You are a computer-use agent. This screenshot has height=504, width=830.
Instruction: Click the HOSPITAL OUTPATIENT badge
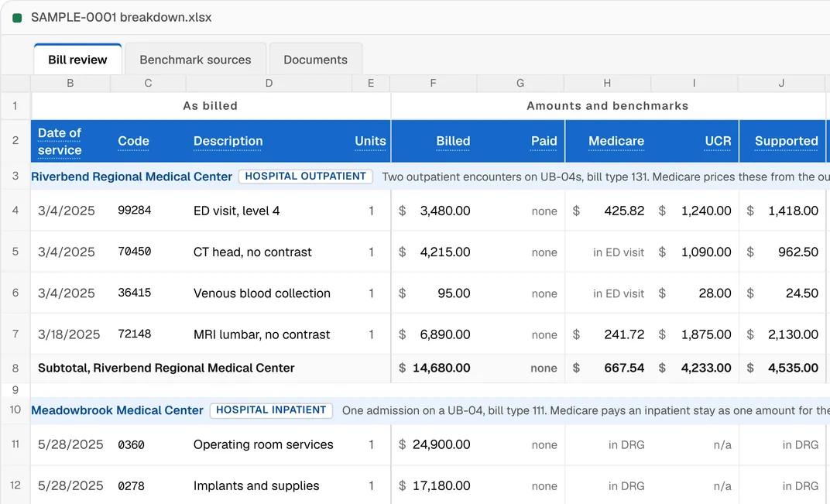point(305,177)
